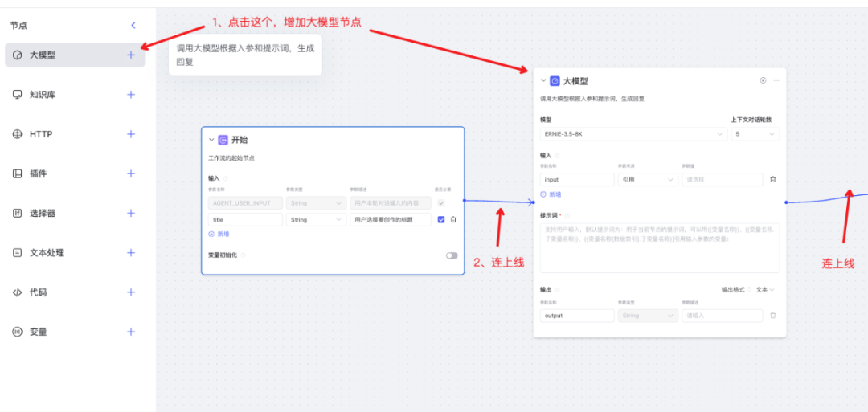Toggle the 变量初始化 switch
This screenshot has width=868, height=412.
[452, 255]
